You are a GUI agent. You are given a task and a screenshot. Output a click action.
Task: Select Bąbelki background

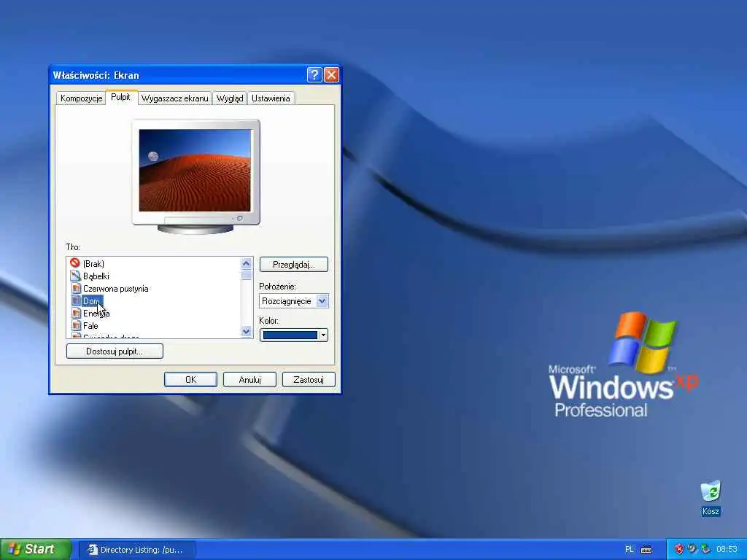[96, 276]
